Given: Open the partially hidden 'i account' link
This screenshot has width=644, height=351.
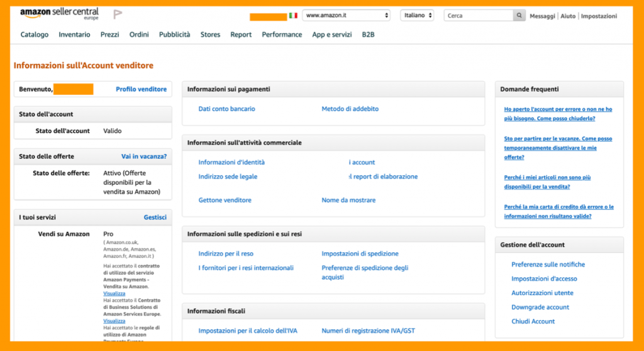Looking at the screenshot, I should point(362,162).
